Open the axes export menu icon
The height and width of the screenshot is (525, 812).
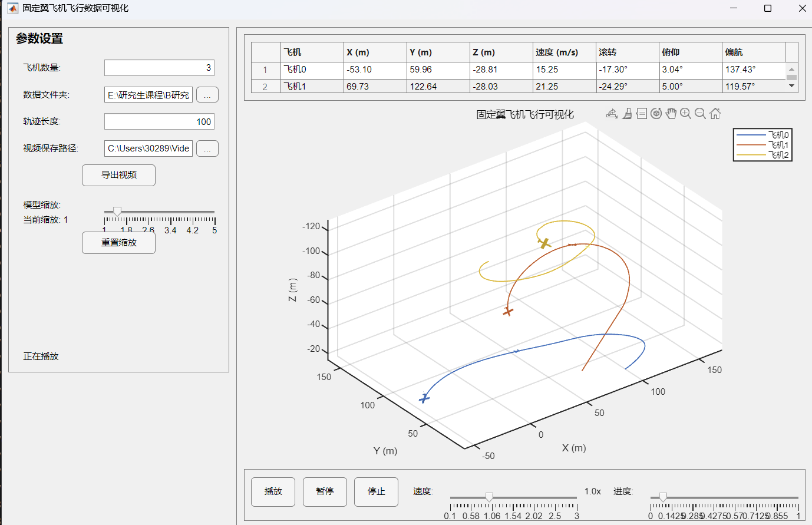point(612,114)
